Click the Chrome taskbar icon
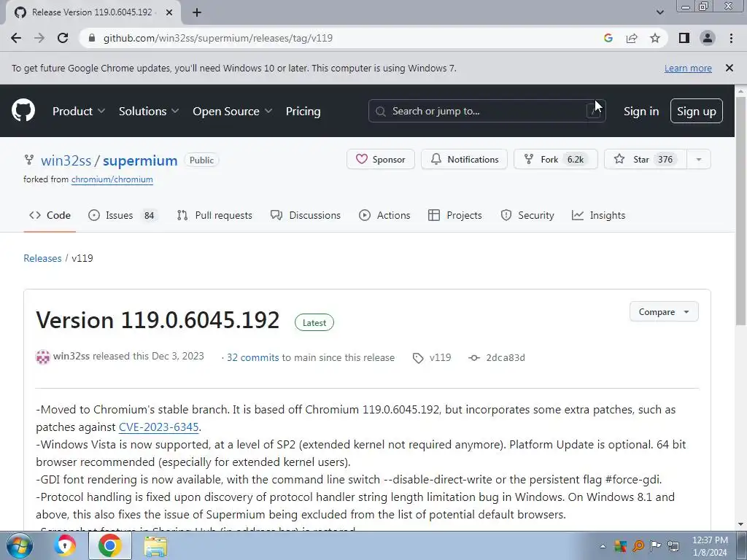This screenshot has height=560, width=747. [x=109, y=545]
